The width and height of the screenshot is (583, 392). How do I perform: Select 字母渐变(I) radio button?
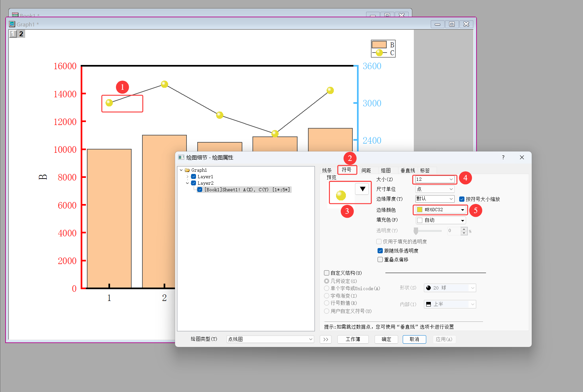tap(327, 296)
